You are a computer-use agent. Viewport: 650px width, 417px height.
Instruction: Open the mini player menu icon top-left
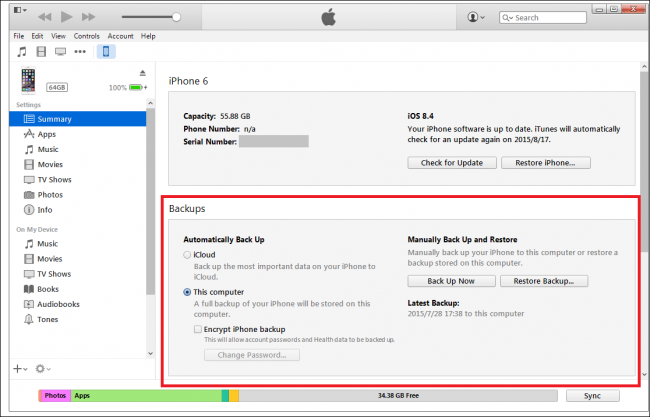tap(20, 10)
